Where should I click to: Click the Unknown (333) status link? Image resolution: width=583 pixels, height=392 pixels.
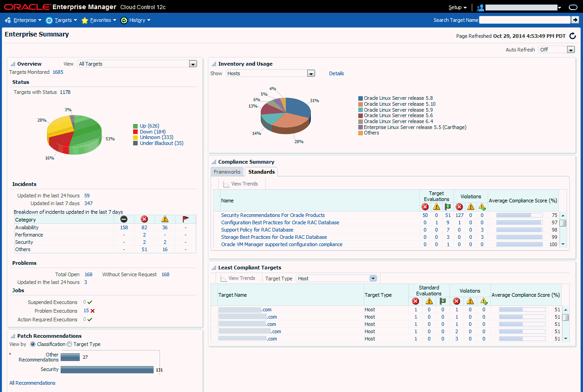tap(157, 137)
